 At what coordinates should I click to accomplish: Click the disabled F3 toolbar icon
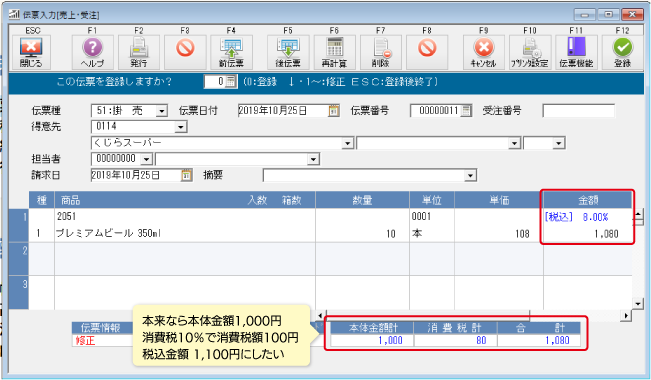(185, 52)
